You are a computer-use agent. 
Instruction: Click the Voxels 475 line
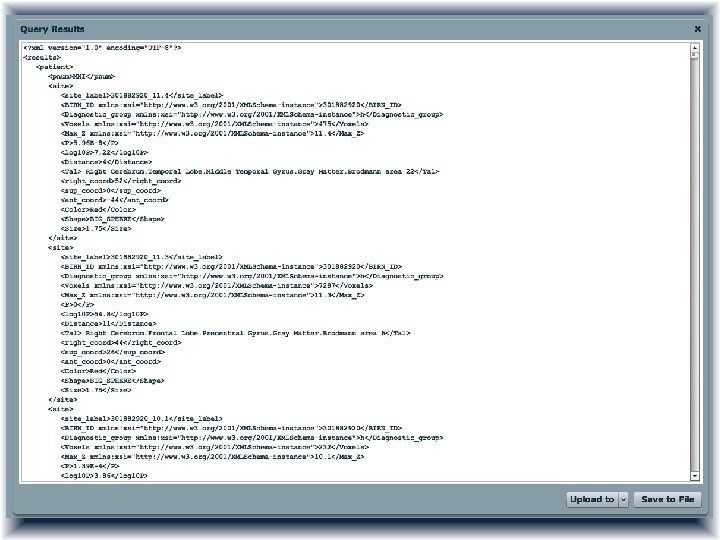coord(214,124)
